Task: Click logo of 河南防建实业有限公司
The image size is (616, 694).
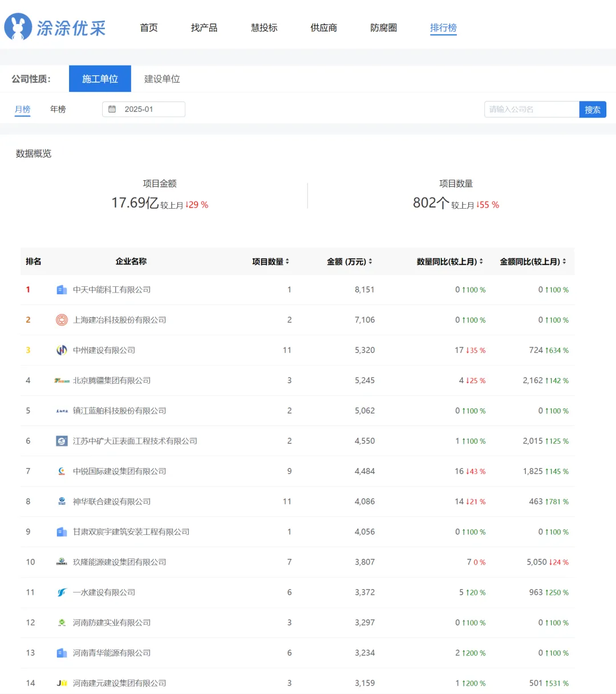Action: tap(62, 622)
